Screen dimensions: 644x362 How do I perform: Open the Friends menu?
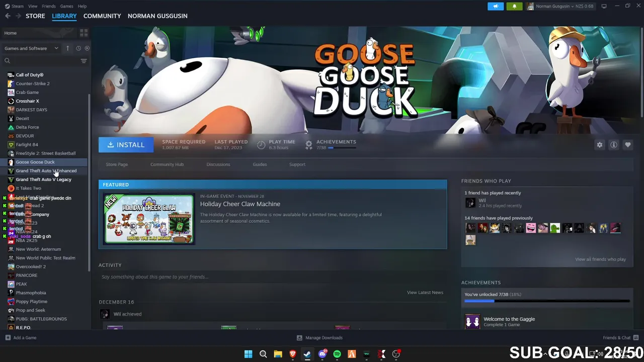(x=49, y=6)
